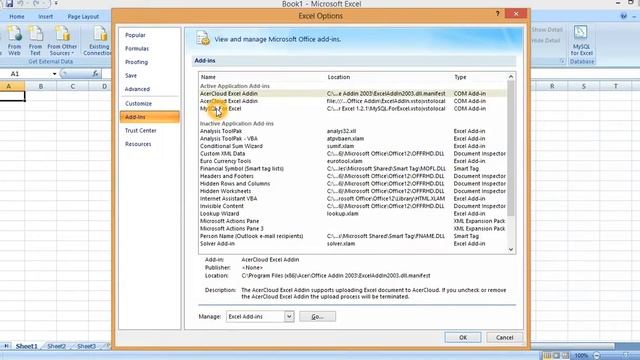Select MySQL For Excel add-in row
The height and width of the screenshot is (360, 640).
[353, 109]
